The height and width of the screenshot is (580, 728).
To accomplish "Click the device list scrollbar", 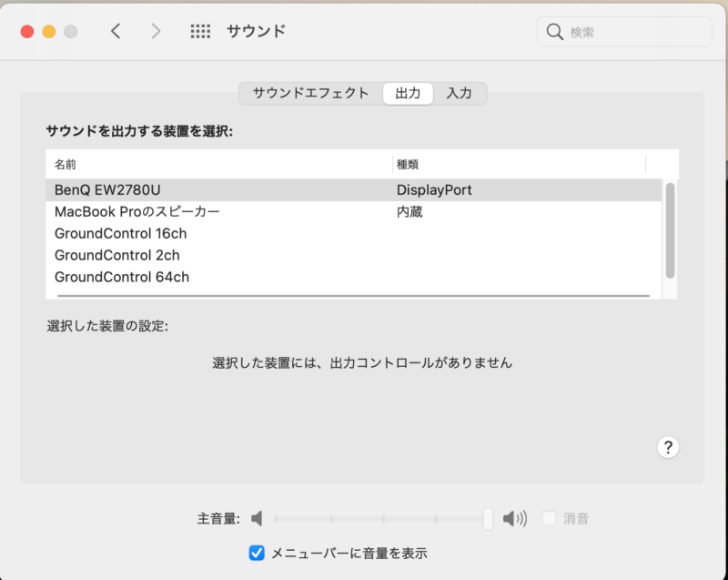I will click(x=670, y=230).
